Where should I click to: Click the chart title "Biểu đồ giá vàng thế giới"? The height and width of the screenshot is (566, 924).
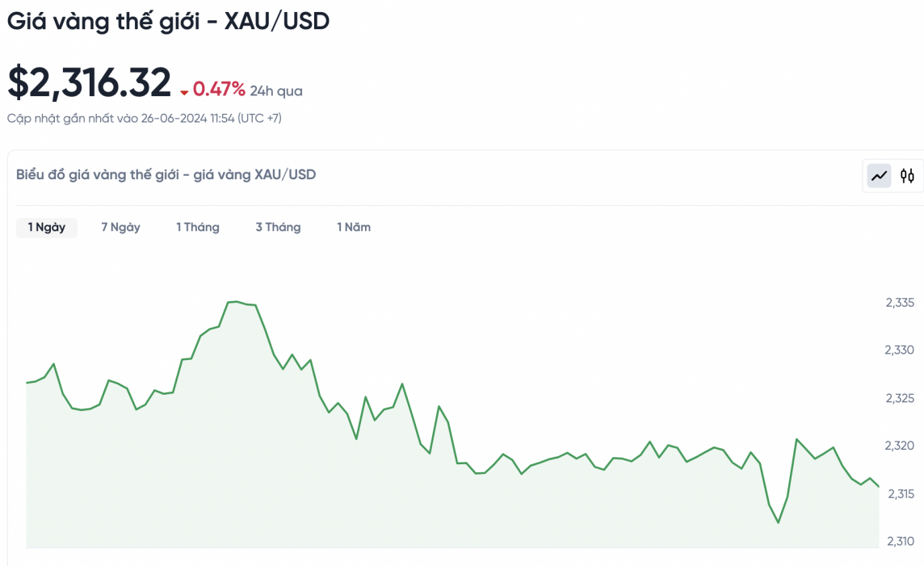point(166,174)
